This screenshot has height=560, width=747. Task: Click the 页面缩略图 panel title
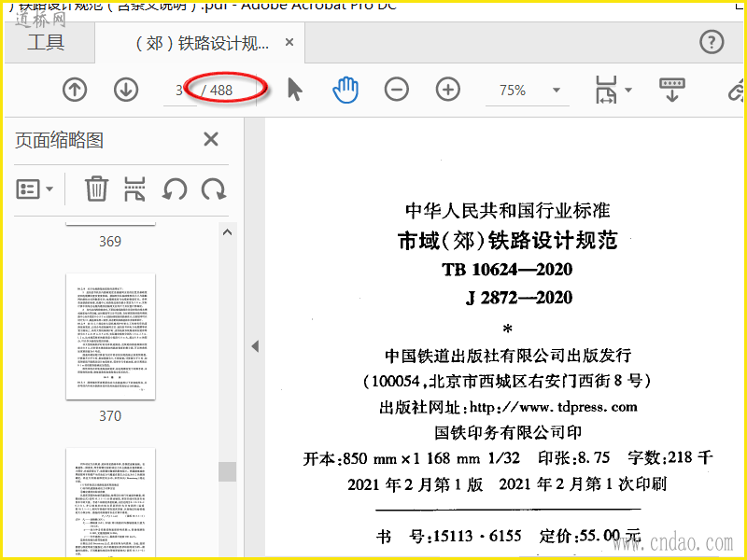click(x=59, y=140)
